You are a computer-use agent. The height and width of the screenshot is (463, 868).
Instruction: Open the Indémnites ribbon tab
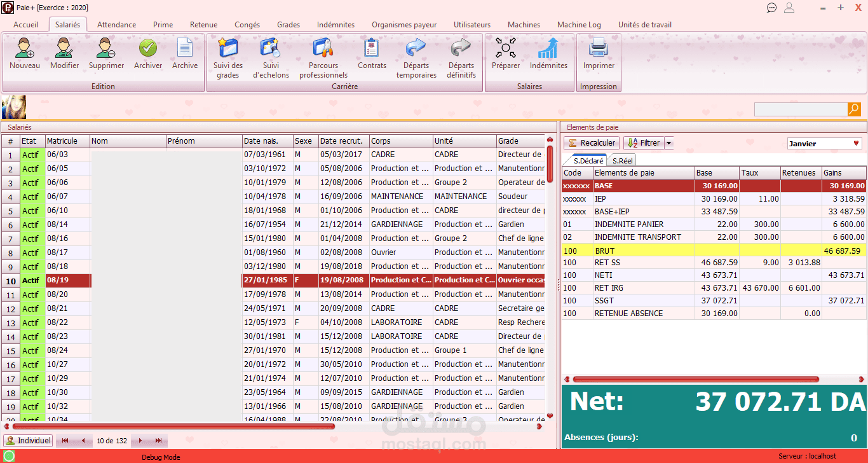(x=336, y=25)
